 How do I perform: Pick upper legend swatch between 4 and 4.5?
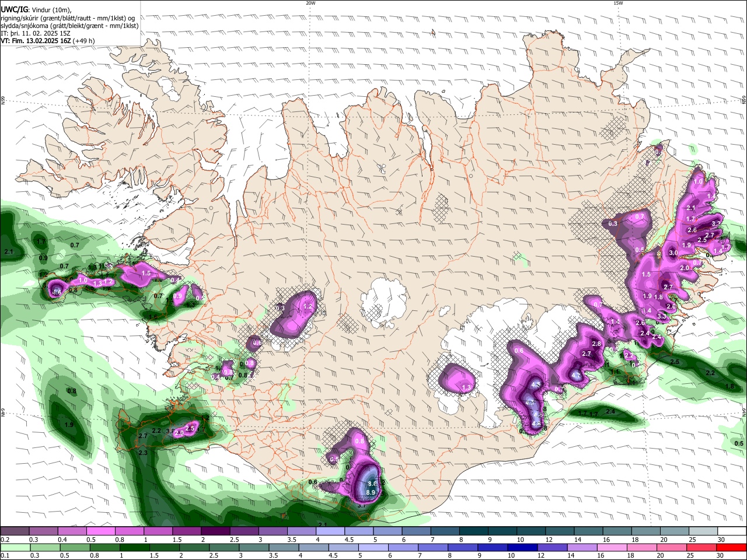click(330, 531)
